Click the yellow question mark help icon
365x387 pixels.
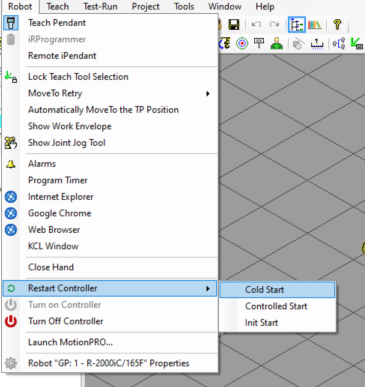(337, 25)
